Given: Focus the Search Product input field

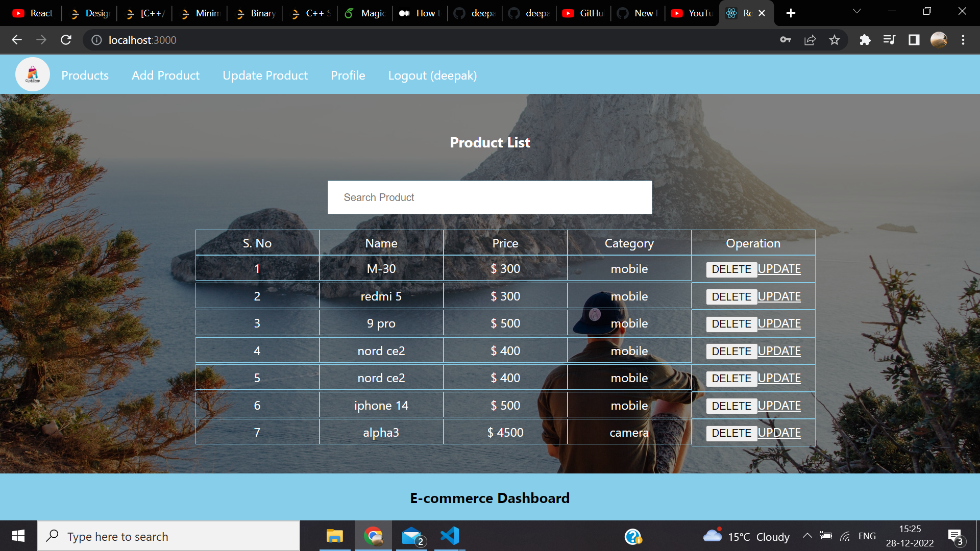Looking at the screenshot, I should tap(489, 197).
